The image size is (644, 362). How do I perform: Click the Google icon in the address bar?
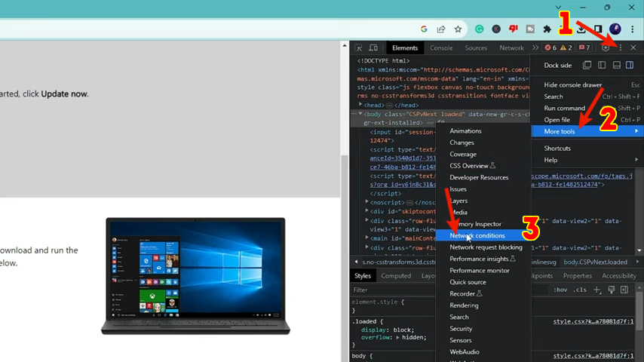424,29
